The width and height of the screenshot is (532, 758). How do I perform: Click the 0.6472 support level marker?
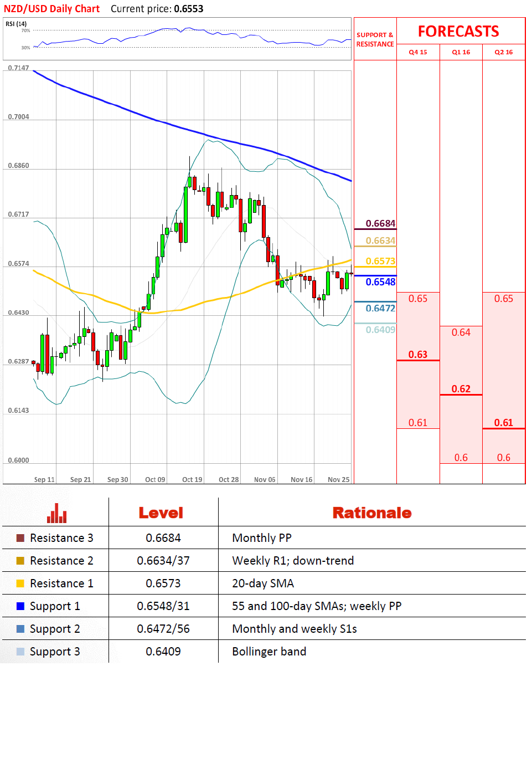[380, 308]
